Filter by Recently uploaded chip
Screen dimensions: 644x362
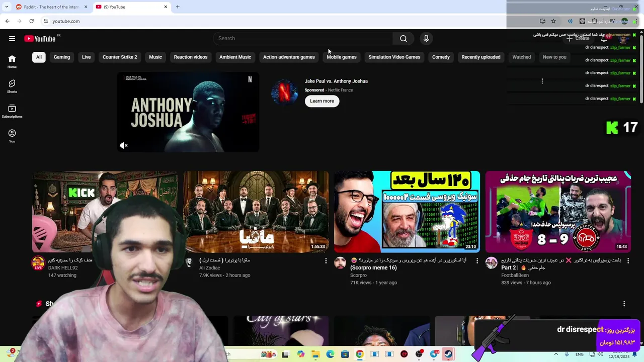click(x=481, y=57)
